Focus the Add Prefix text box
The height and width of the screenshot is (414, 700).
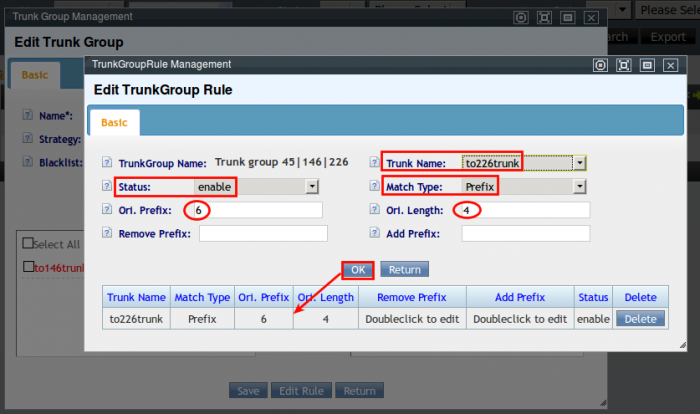(525, 234)
